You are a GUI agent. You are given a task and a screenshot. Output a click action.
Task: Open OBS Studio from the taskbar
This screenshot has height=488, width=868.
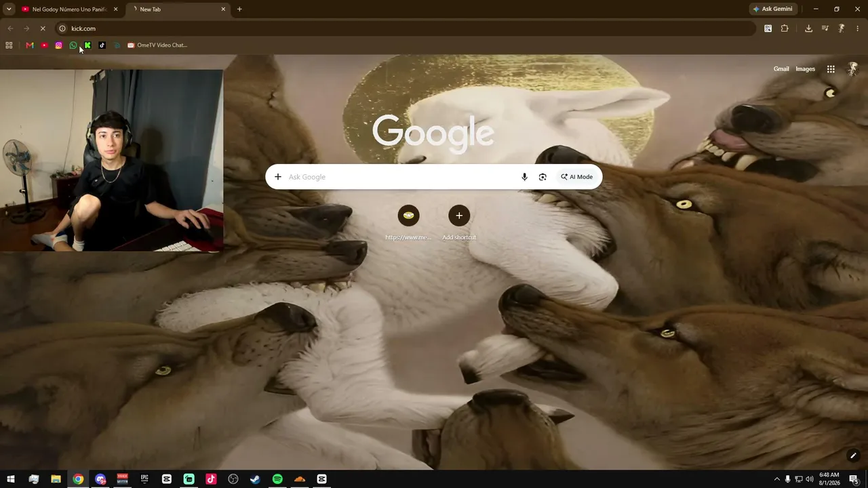click(233, 479)
